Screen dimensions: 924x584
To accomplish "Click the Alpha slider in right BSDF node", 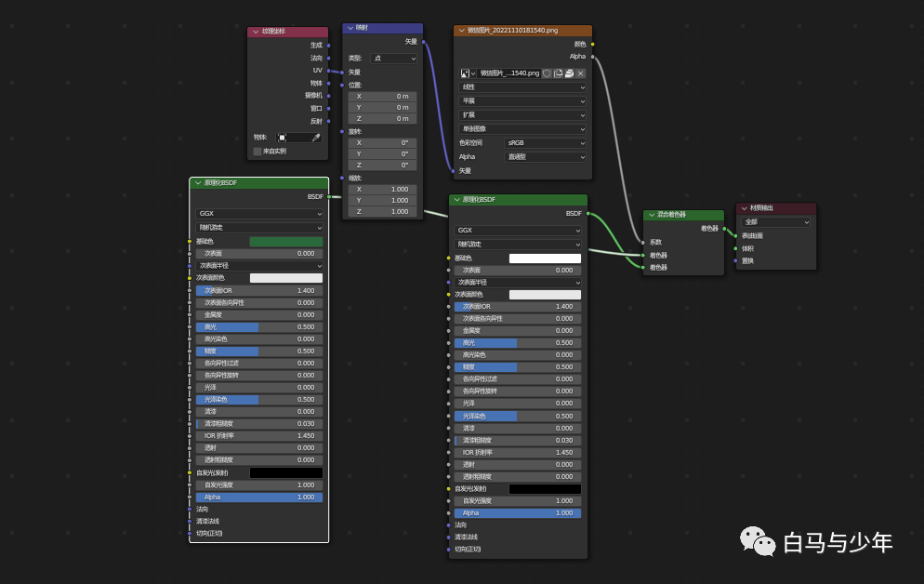I will [x=518, y=513].
